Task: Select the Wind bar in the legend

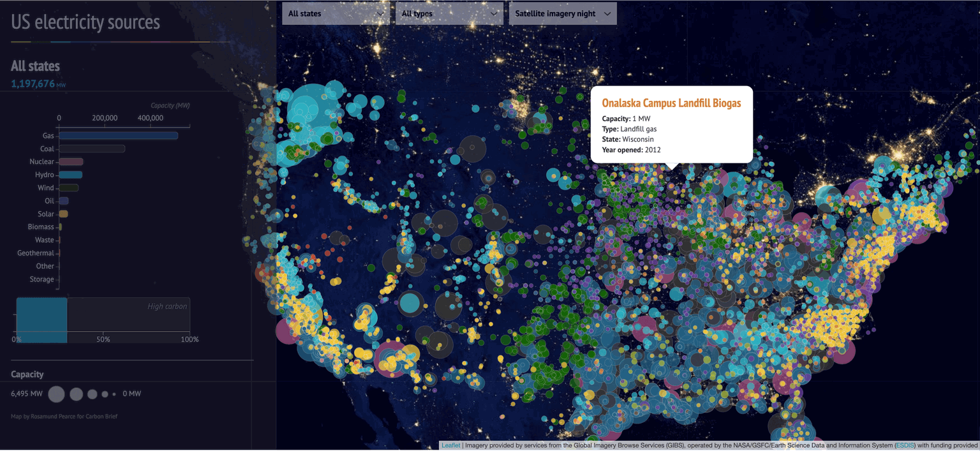Action: point(68,188)
